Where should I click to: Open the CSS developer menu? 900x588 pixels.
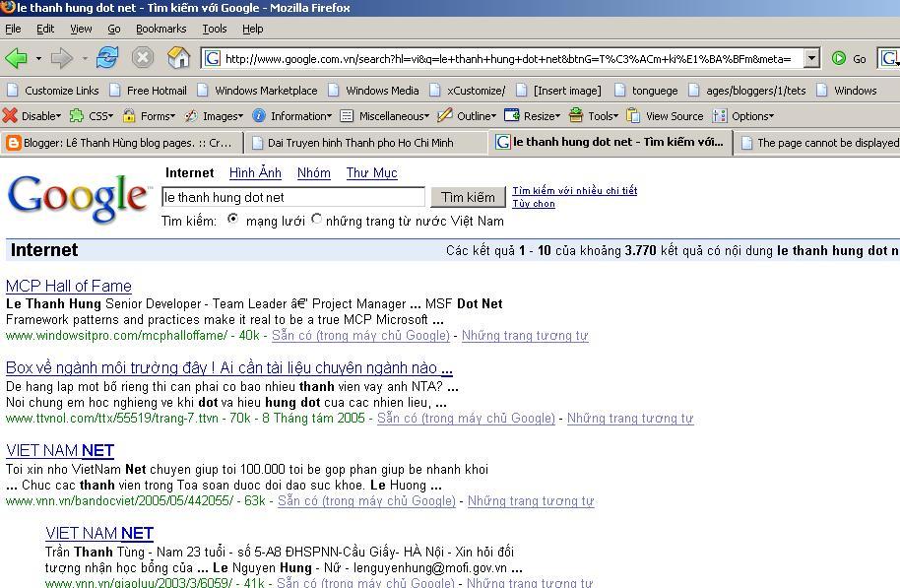pyautogui.click(x=92, y=116)
